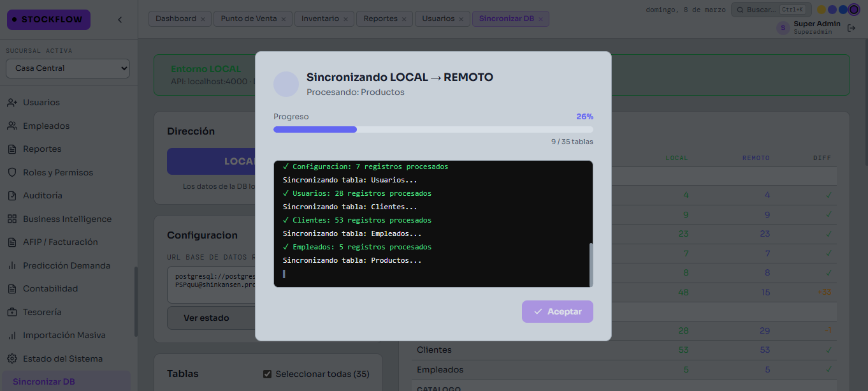Collapse the sidebar with the chevron arrow
Viewport: 868px width, 391px height.
click(x=120, y=20)
